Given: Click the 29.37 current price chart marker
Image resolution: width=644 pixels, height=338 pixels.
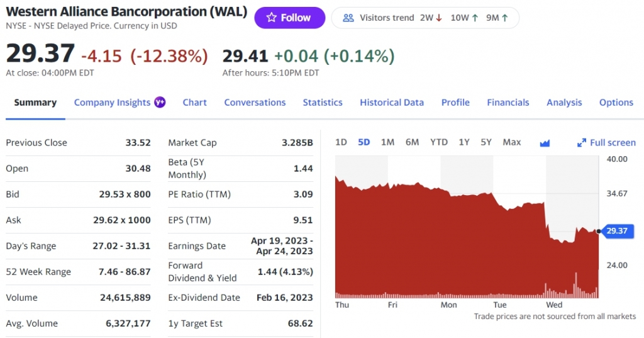Looking at the screenshot, I should [616, 231].
